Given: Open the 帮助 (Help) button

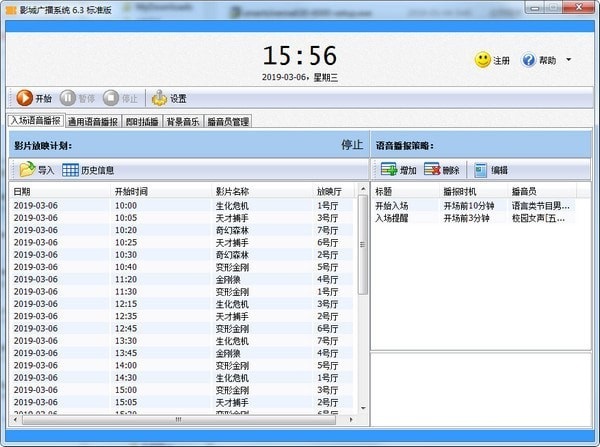Looking at the screenshot, I should pos(529,60).
